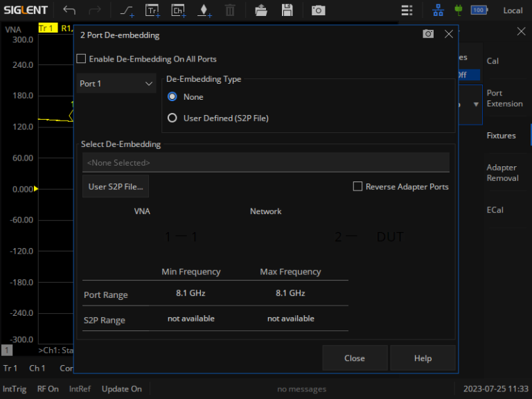Click the None Selected de-embedding field

click(x=265, y=163)
